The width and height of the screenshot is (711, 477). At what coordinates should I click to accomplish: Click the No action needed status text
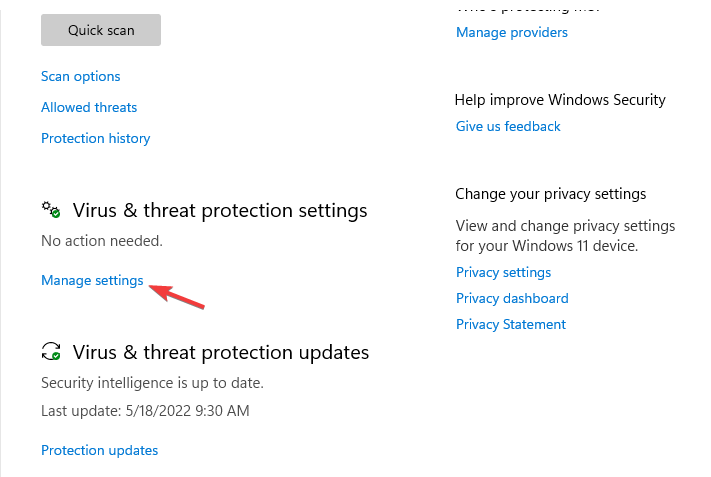pos(102,241)
